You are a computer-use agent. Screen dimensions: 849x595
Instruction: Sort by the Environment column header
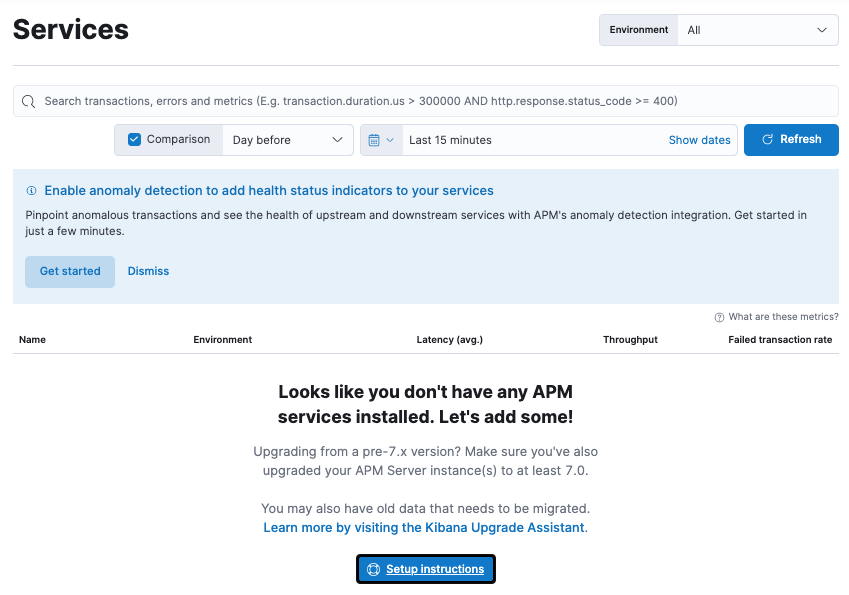coord(223,339)
